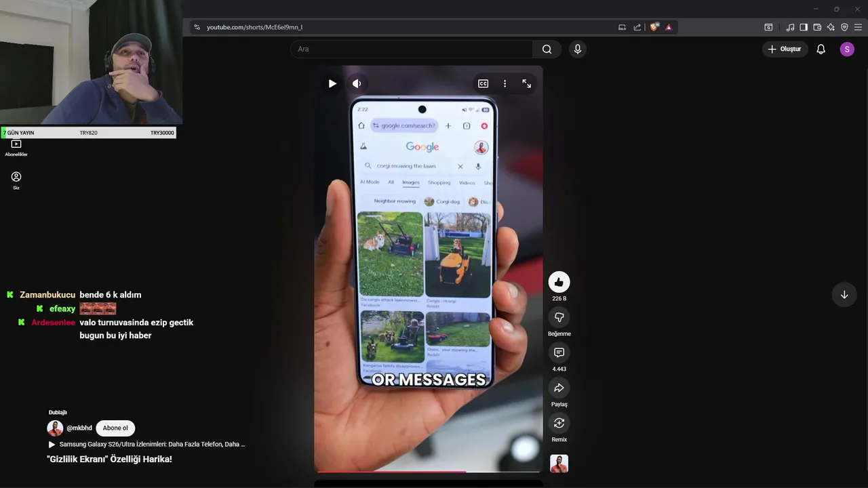Start voice search with microphone
Viewport: 868px width, 488px height.
click(x=578, y=49)
